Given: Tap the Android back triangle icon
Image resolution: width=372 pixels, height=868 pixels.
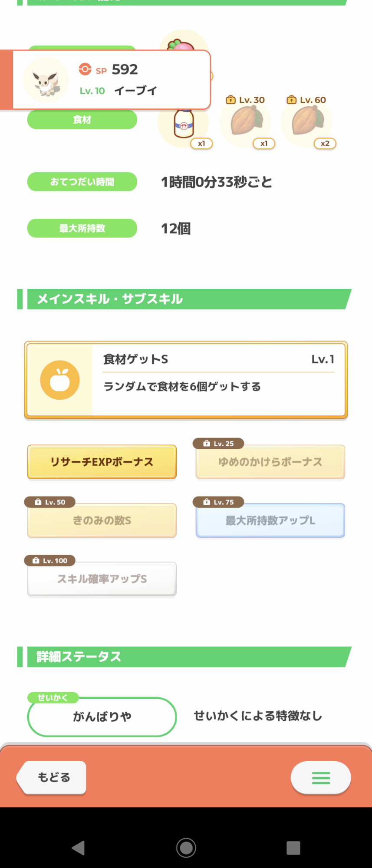Looking at the screenshot, I should (79, 848).
